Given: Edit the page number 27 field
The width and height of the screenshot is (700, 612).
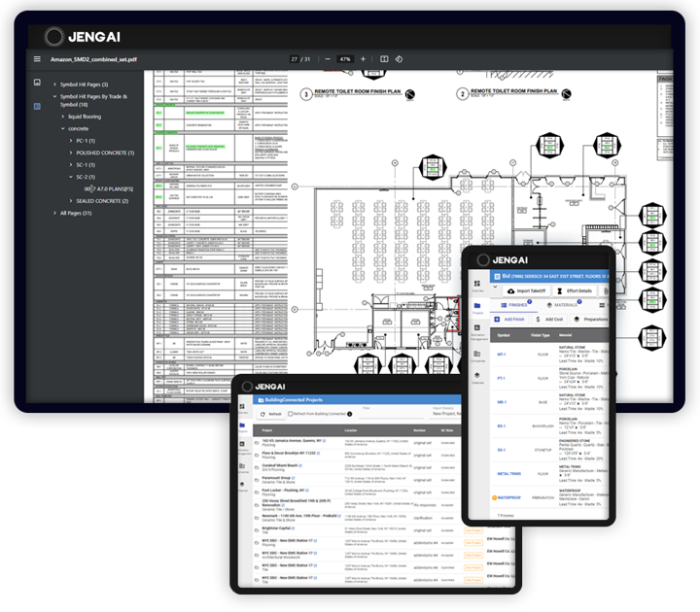Looking at the screenshot, I should click(295, 59).
